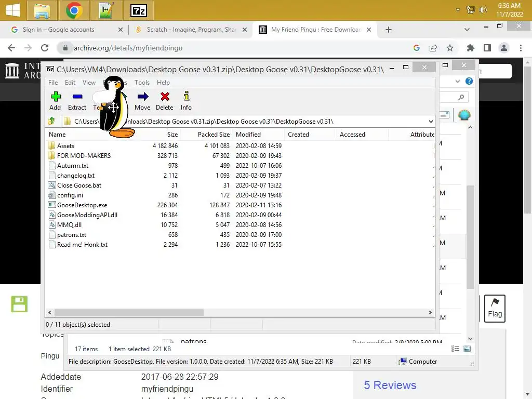This screenshot has width=532, height=399.
Task: Expand the 7-Zip address path dropdown
Action: click(431, 122)
